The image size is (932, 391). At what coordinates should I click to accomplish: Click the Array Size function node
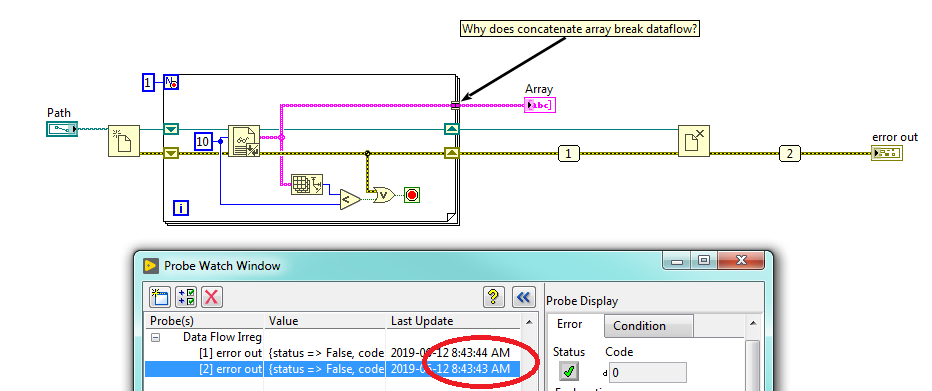(x=307, y=185)
